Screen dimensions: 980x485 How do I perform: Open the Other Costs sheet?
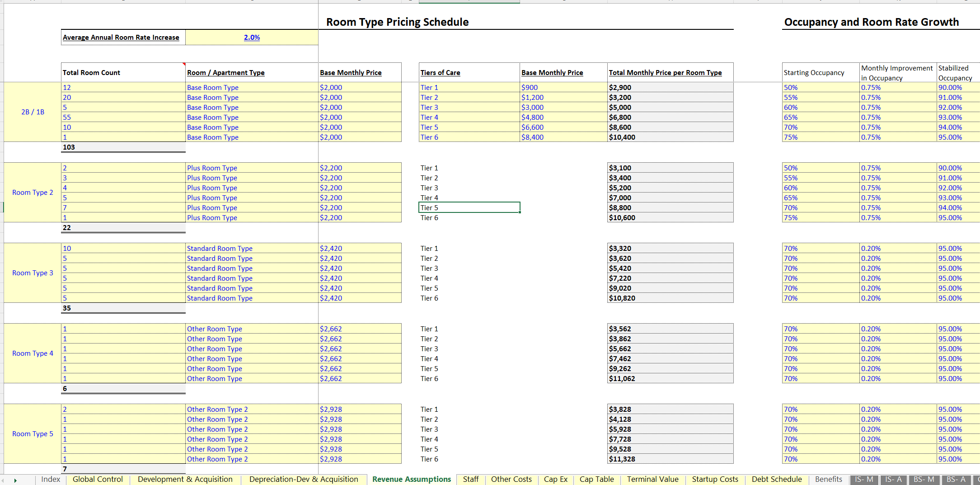tap(511, 480)
